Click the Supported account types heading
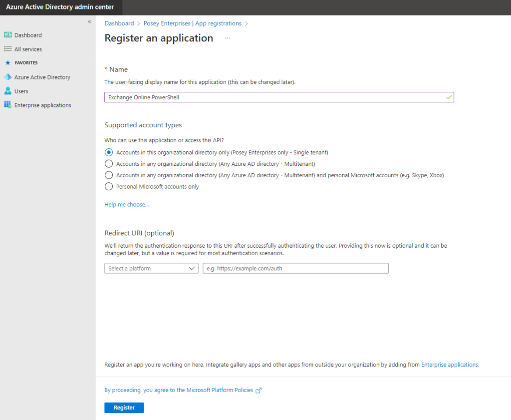This screenshot has width=511, height=420. [143, 125]
